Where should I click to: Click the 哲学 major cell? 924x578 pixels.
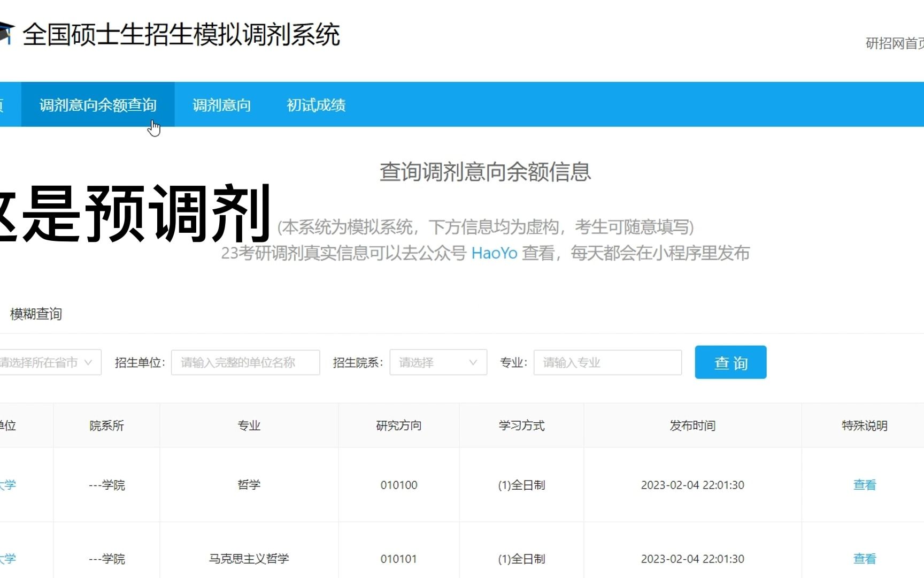249,485
